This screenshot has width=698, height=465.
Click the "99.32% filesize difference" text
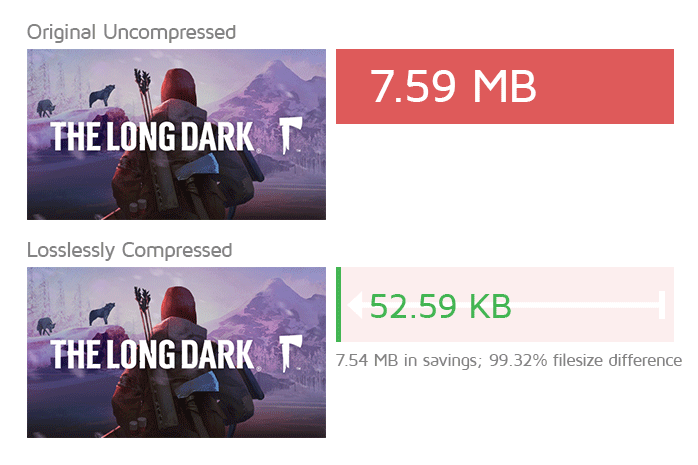click(585, 360)
